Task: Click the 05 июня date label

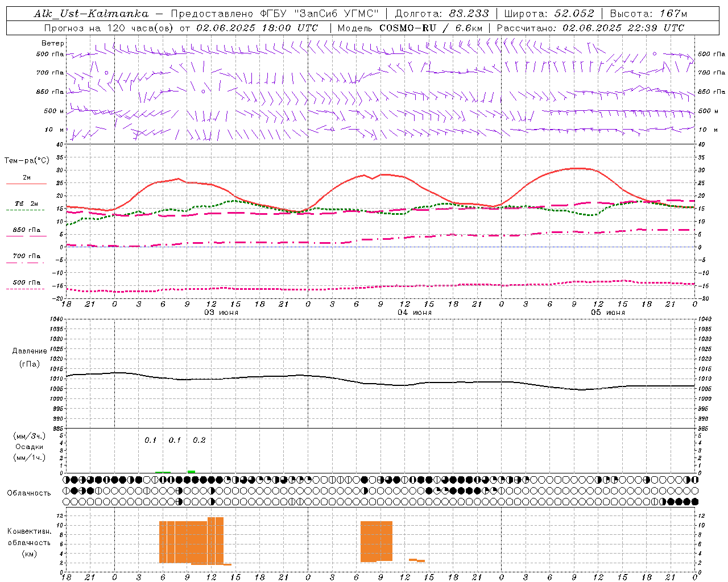Action: (608, 313)
